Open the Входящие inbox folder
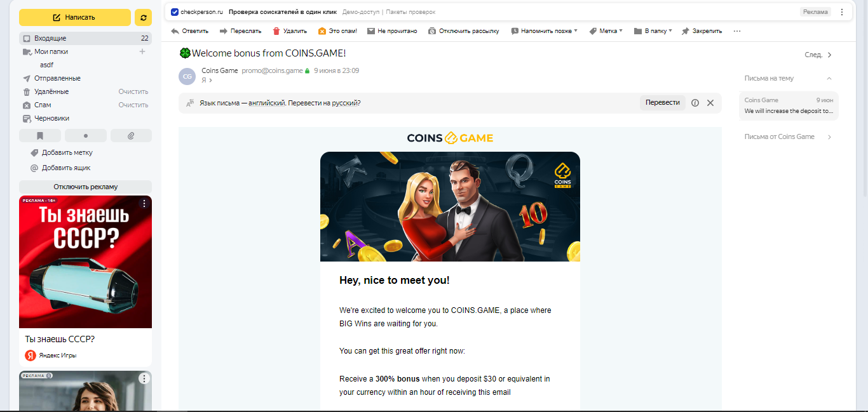The width and height of the screenshot is (868, 412). coord(85,38)
